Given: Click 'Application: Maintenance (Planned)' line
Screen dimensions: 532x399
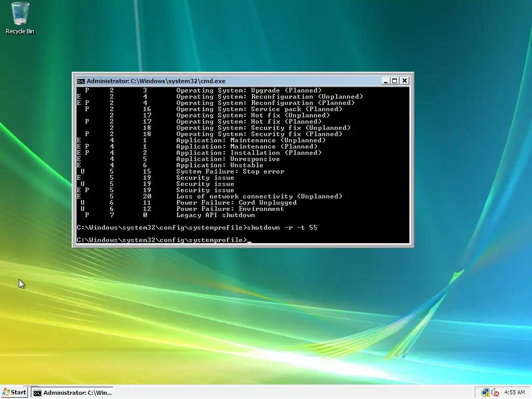Looking at the screenshot, I should click(x=247, y=147).
